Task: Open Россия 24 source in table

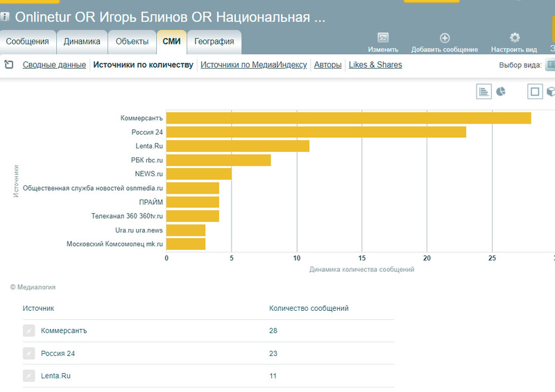Action: [58, 353]
